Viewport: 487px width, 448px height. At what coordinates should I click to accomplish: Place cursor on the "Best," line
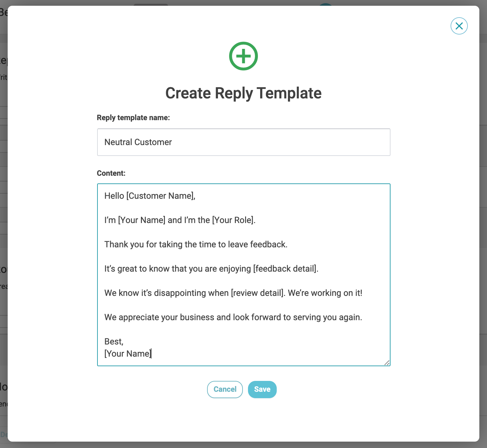tap(114, 342)
